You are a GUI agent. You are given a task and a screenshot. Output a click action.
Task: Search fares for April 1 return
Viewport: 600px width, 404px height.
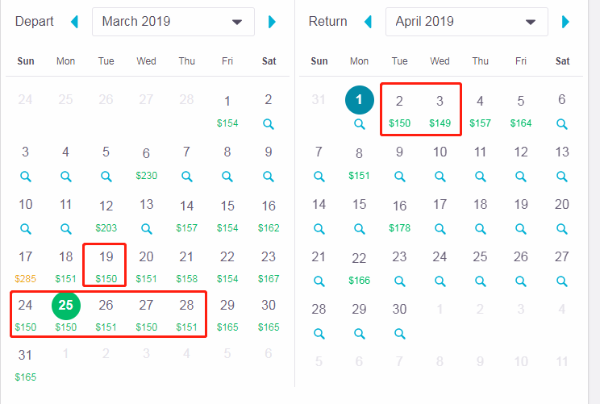point(359,124)
